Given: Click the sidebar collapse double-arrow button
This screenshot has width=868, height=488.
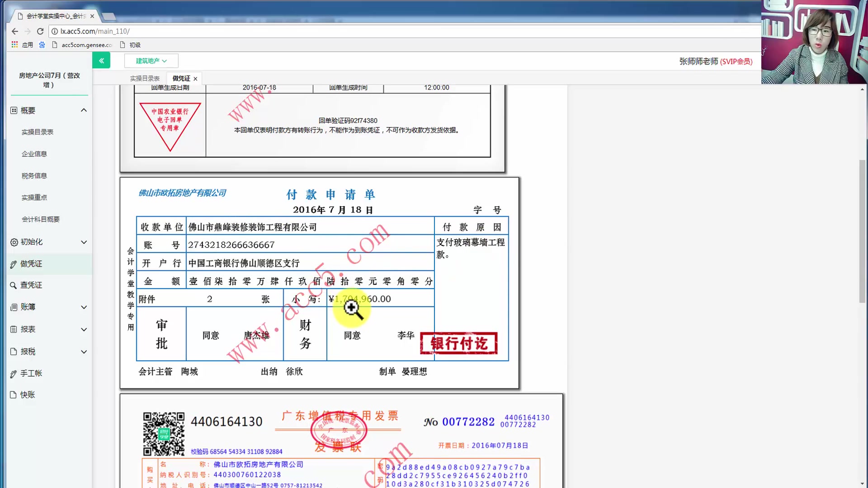Looking at the screenshot, I should (x=101, y=61).
